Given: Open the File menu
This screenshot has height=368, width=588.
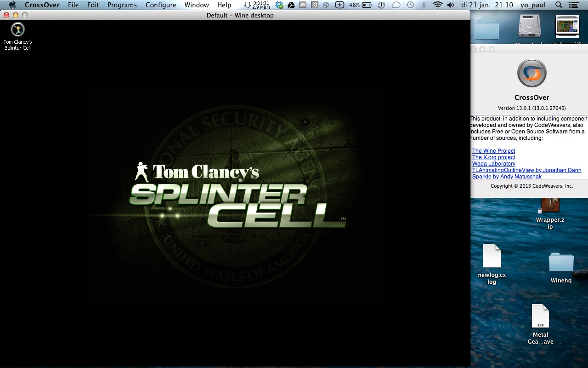Looking at the screenshot, I should [73, 5].
